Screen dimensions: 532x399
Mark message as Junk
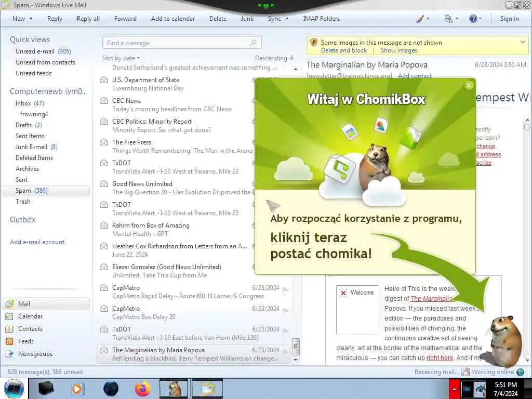[x=247, y=19]
